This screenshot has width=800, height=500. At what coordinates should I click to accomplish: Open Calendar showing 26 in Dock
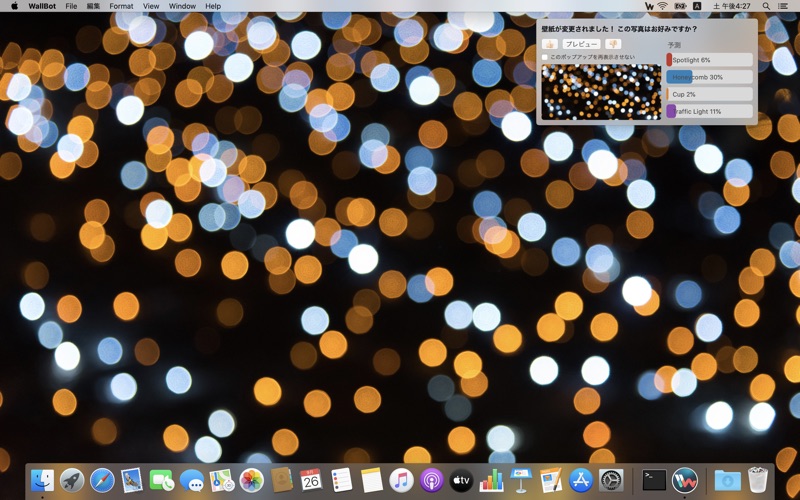click(x=311, y=480)
